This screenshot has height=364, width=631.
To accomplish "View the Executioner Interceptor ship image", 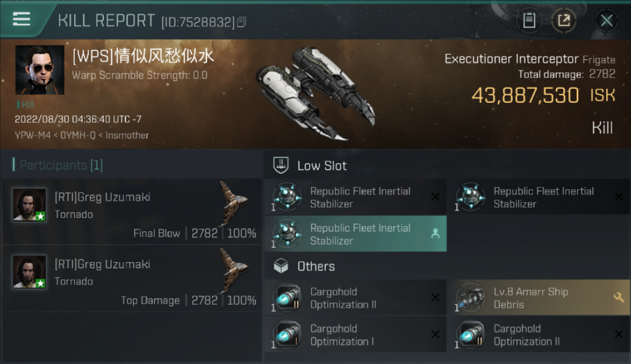I will [315, 92].
